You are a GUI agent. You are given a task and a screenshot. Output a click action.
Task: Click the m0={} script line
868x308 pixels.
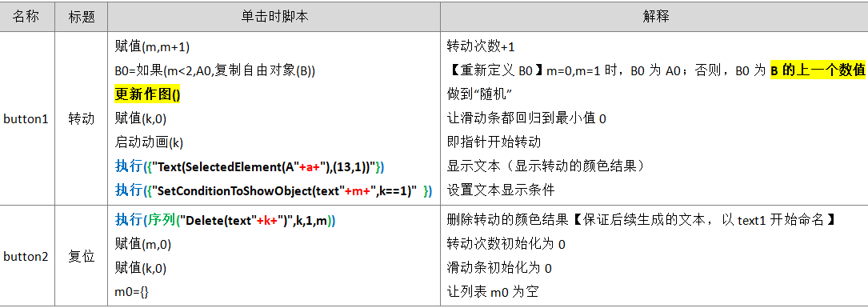[132, 292]
